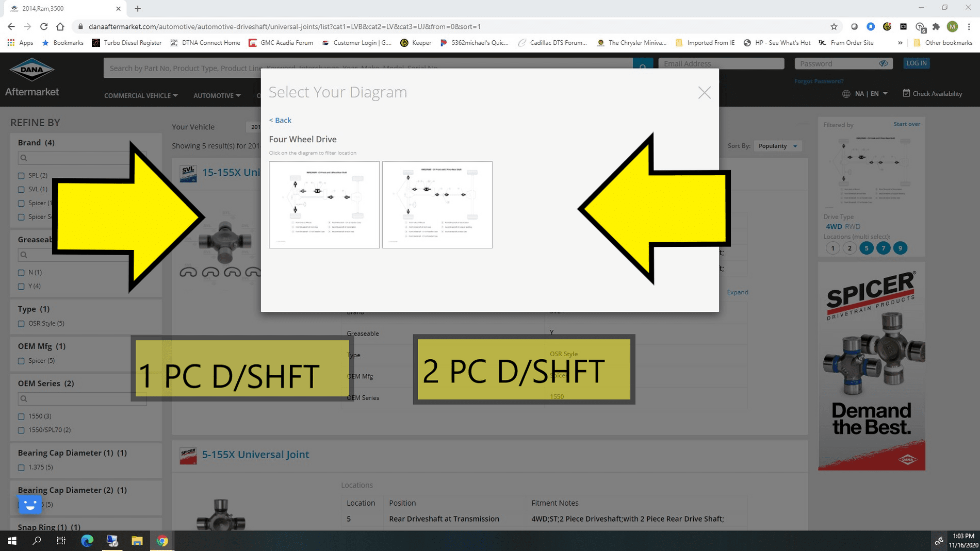980x551 pixels.
Task: Click in the Email Address field
Action: (x=721, y=63)
